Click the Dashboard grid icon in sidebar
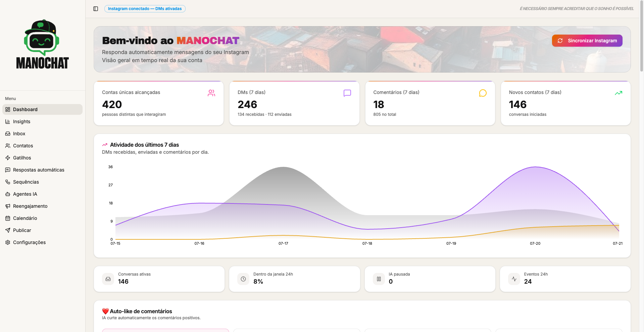Screen dimensions: 644x332 click(x=8, y=109)
